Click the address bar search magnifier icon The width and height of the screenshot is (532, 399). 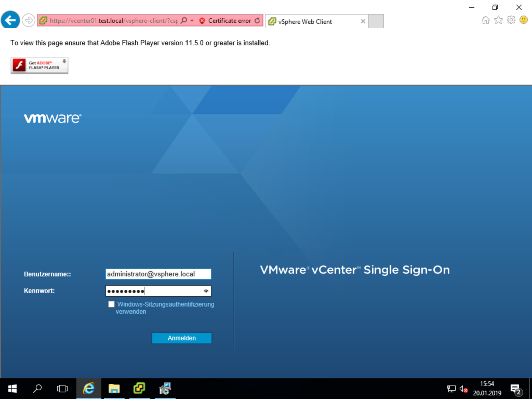click(184, 21)
